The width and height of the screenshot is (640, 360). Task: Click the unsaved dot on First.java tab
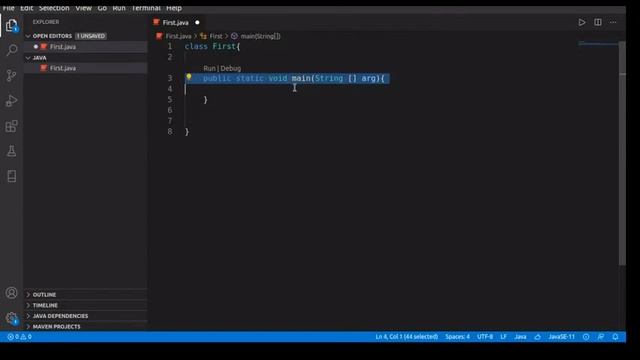(197, 22)
